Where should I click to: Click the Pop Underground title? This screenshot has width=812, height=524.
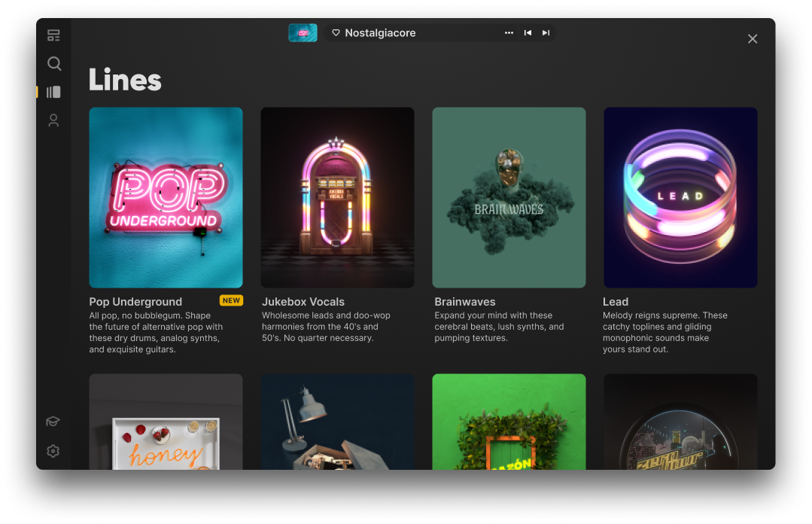(135, 302)
